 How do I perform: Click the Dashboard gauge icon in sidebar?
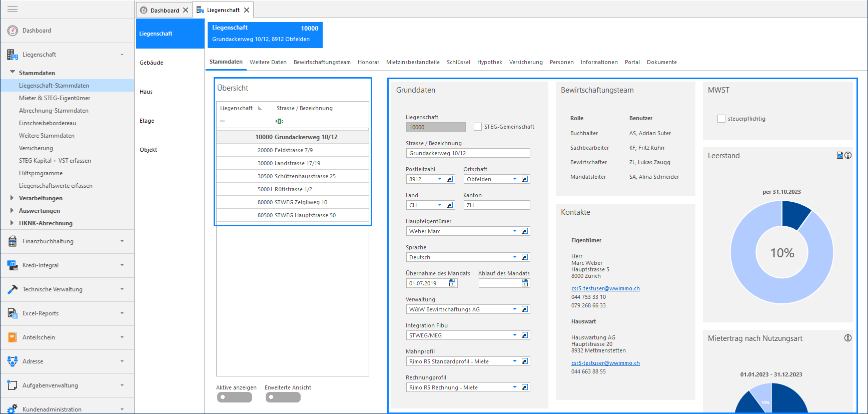[13, 31]
